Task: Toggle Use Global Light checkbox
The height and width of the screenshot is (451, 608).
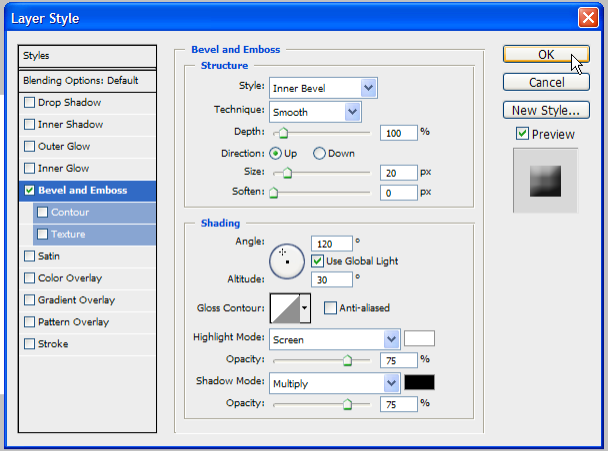Action: point(317,261)
